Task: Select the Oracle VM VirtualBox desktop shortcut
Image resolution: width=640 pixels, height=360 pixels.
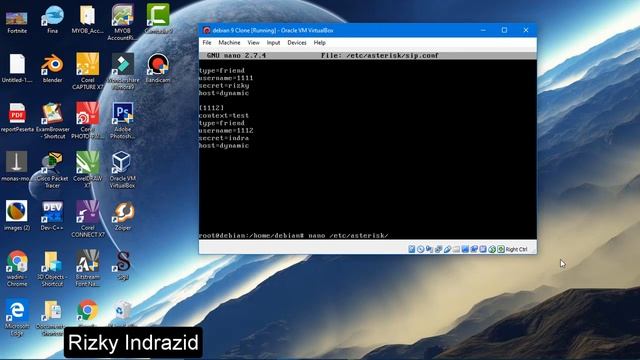Action: click(122, 170)
